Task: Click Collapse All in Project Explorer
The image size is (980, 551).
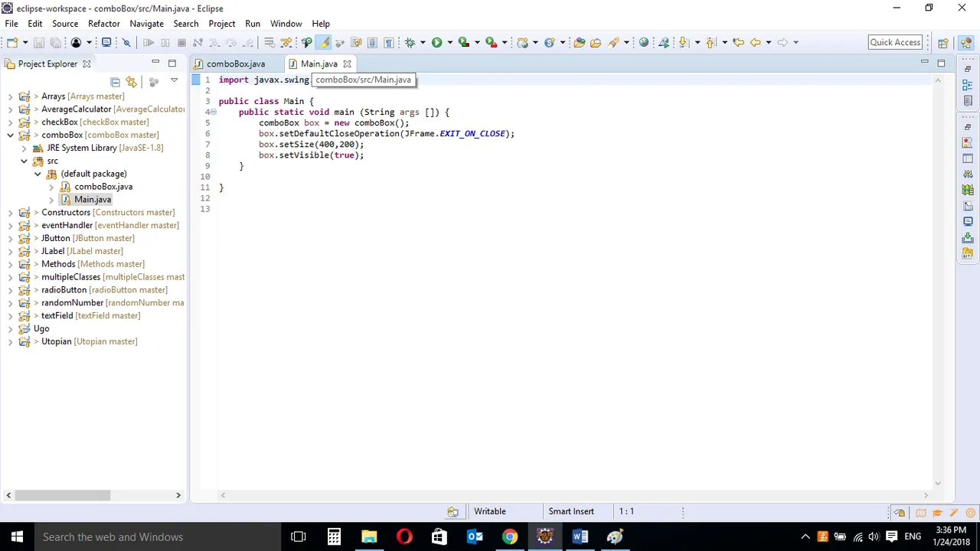Action: point(115,81)
